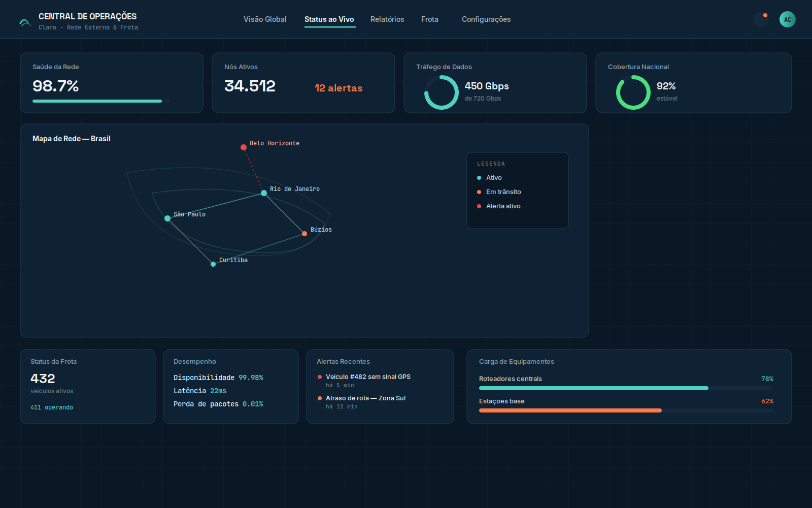Viewport: 812px width, 508px height.
Task: Click the Central de Operações title
Action: coord(88,16)
